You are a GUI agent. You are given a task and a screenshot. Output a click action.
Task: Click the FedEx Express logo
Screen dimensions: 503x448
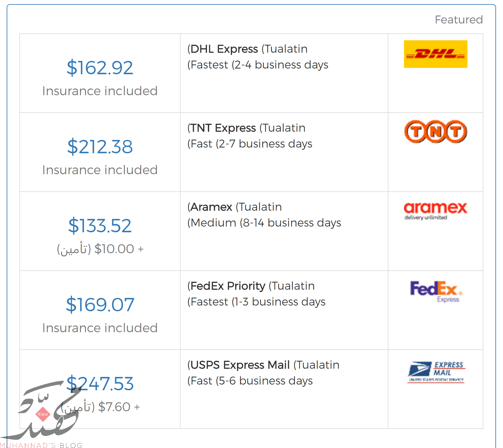[436, 291]
